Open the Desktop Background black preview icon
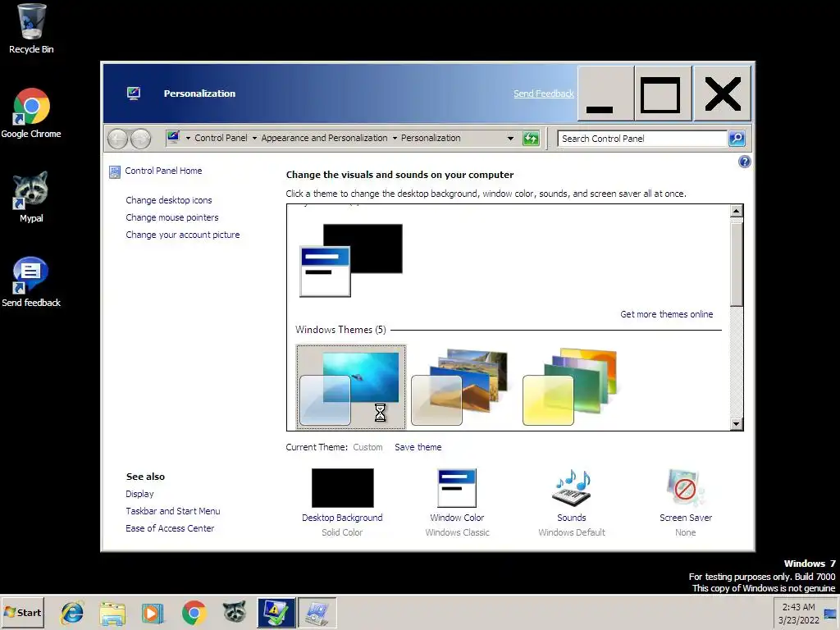The width and height of the screenshot is (840, 630). (342, 488)
